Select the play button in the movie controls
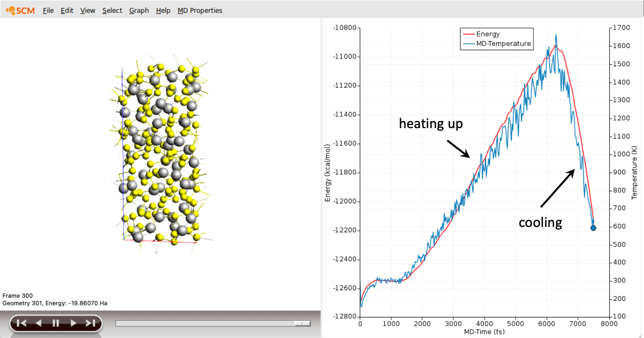 (x=73, y=322)
